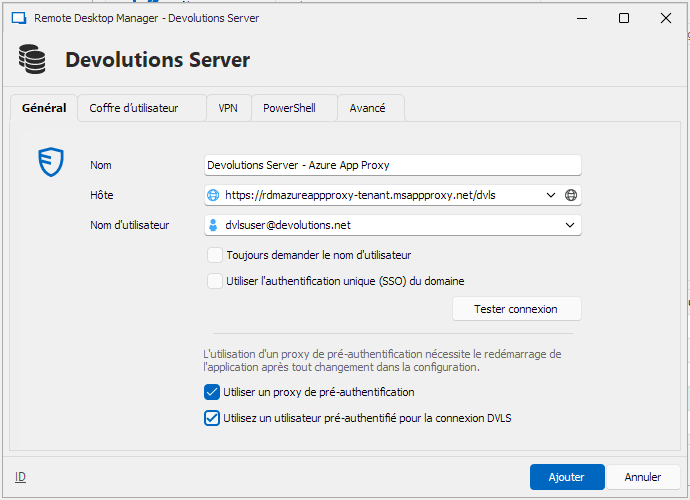
Task: Click the ID link at bottom left
Action: click(20, 477)
